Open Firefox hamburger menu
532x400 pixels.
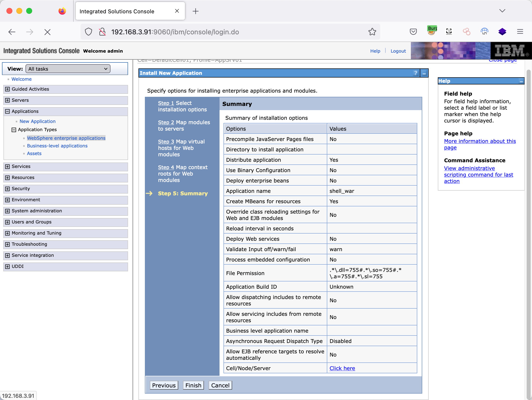(x=520, y=32)
